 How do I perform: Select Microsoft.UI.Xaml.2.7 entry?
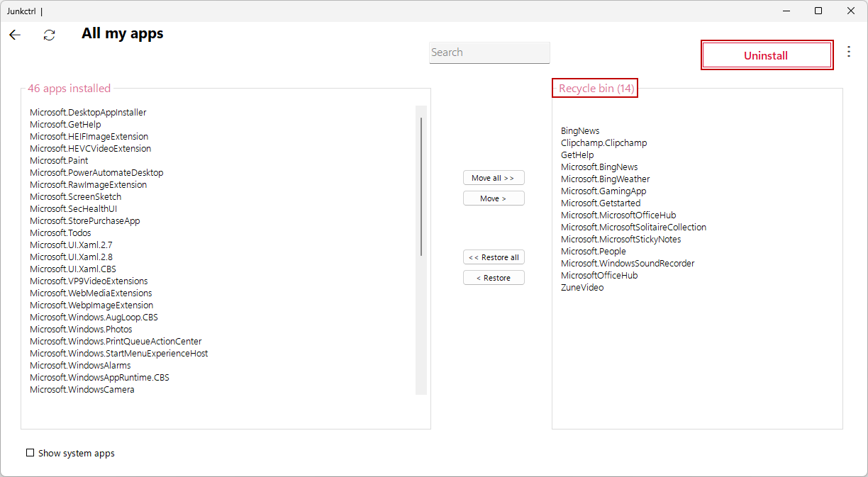[x=71, y=245]
